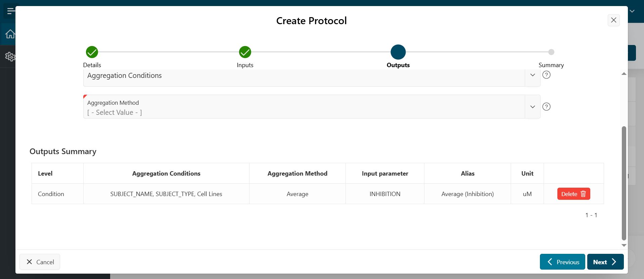
Task: Click the Unit column header
Action: point(527,174)
